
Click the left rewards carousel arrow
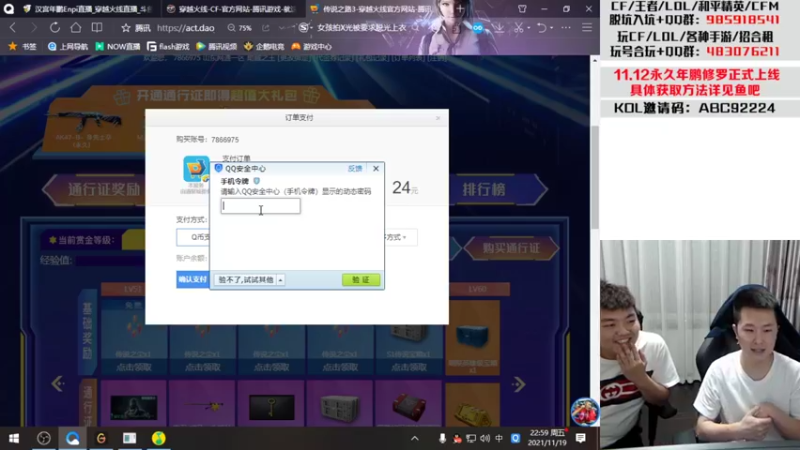coord(57,384)
